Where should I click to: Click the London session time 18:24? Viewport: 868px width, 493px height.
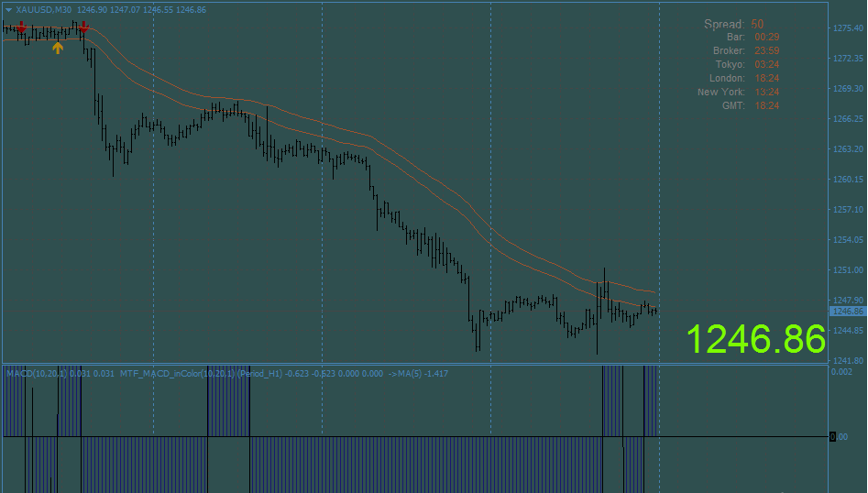pyautogui.click(x=766, y=78)
